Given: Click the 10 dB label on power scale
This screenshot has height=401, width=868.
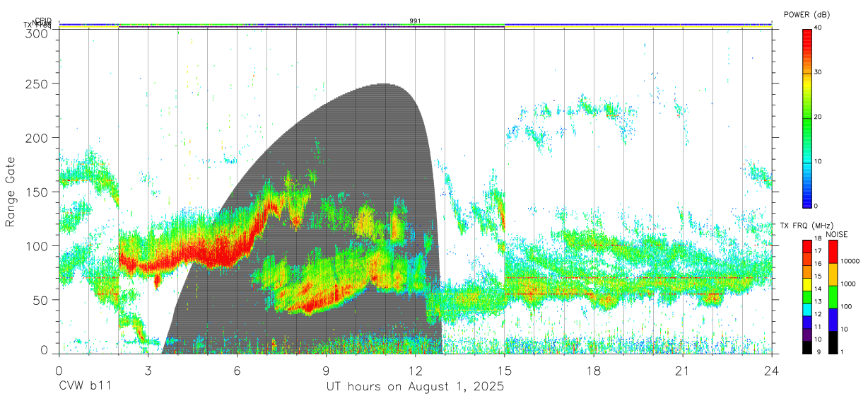Looking at the screenshot, I should (x=818, y=162).
